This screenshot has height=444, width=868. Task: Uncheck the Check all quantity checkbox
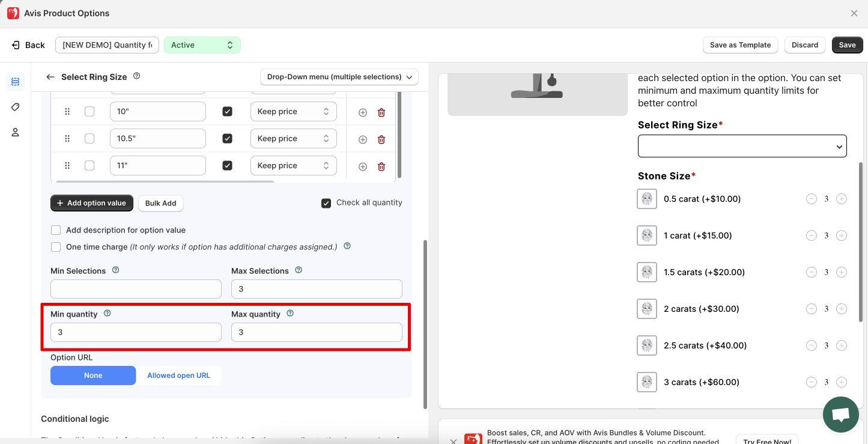coord(326,203)
